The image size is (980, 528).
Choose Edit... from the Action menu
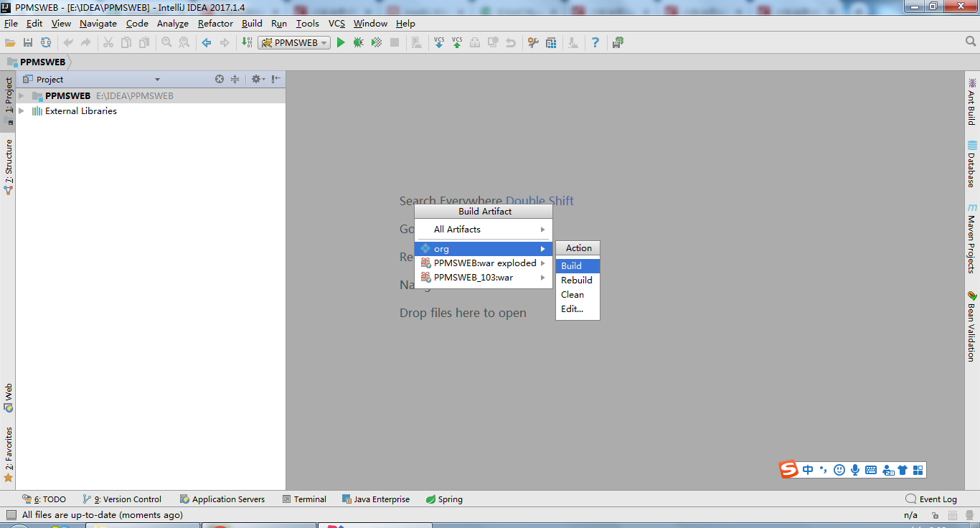click(x=578, y=308)
